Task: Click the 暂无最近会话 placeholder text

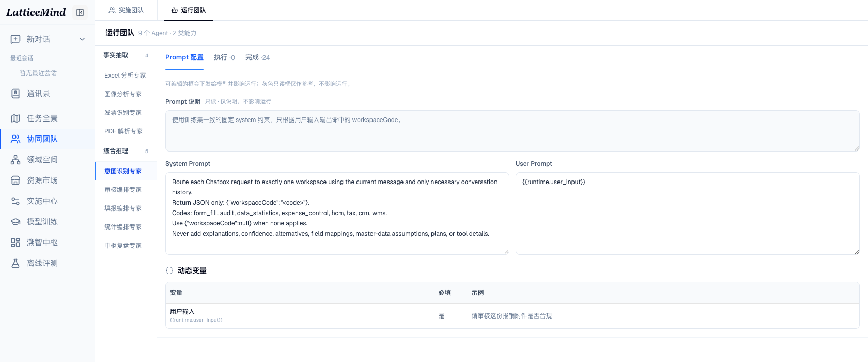Action: coord(38,73)
